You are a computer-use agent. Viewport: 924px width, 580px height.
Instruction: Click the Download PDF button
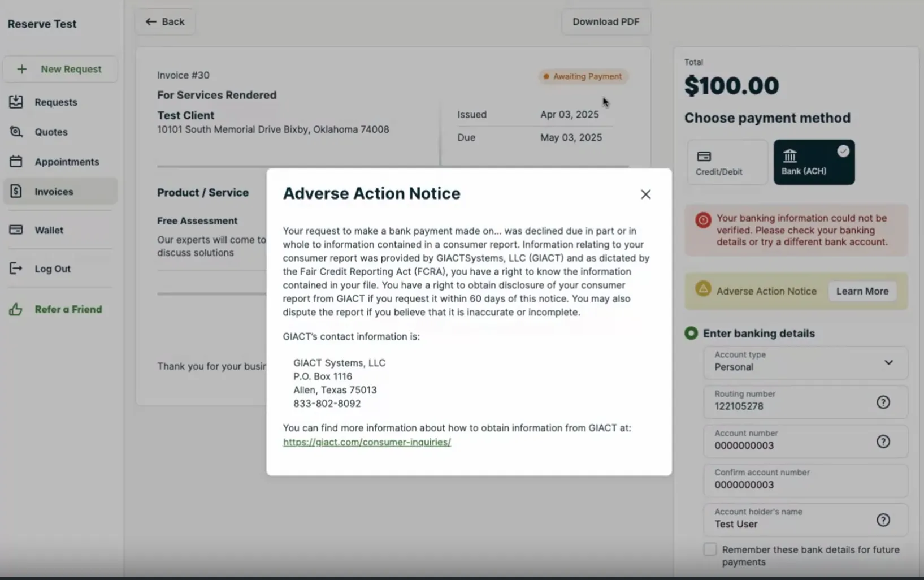[606, 22]
